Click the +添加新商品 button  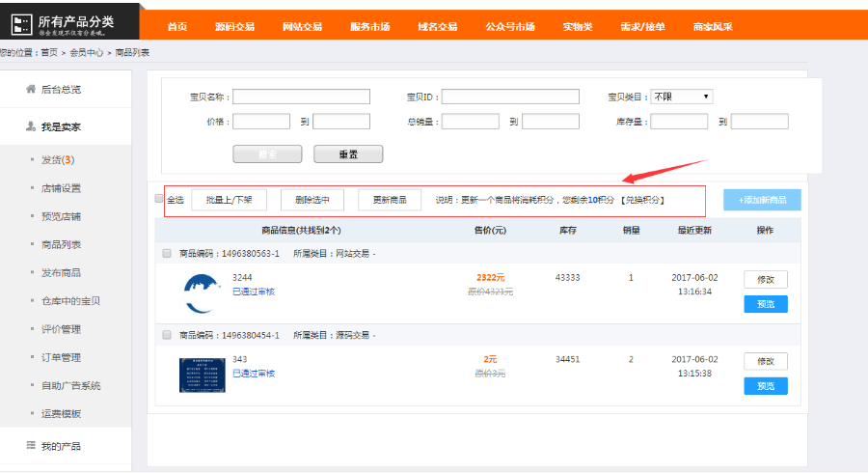click(x=762, y=200)
